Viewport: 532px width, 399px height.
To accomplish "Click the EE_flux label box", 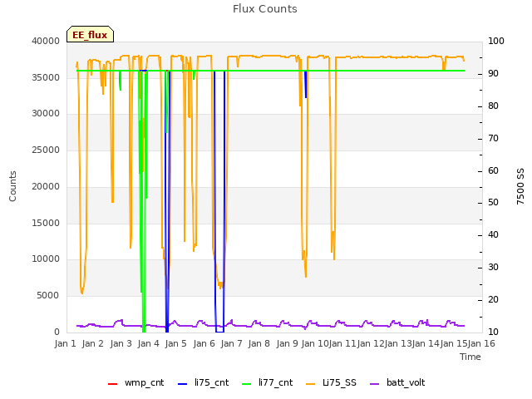I will 90,34.
